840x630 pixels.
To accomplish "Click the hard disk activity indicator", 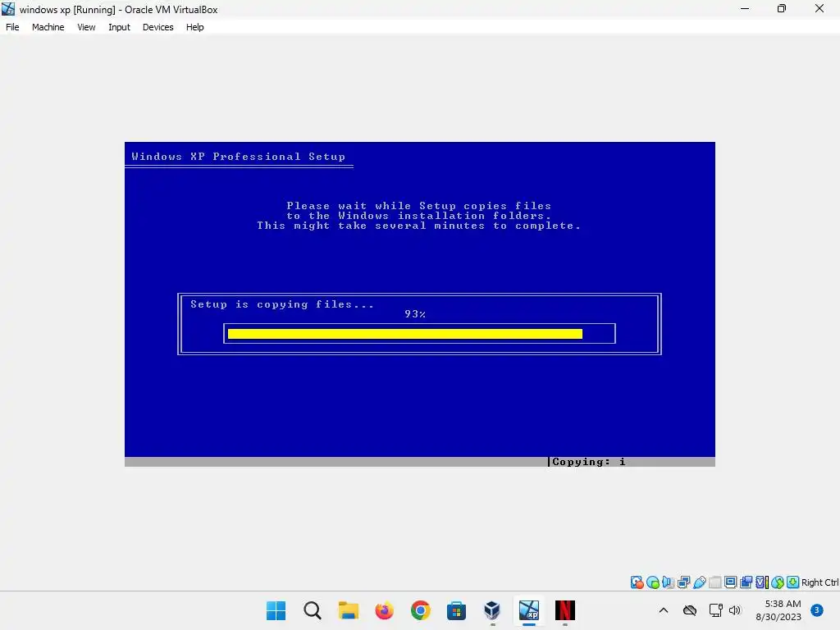I will 637,582.
